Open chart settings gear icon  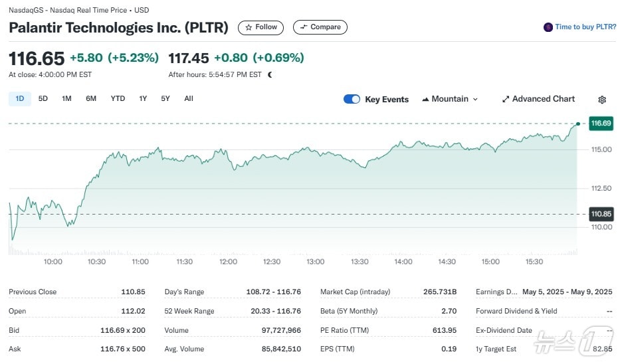pos(602,100)
